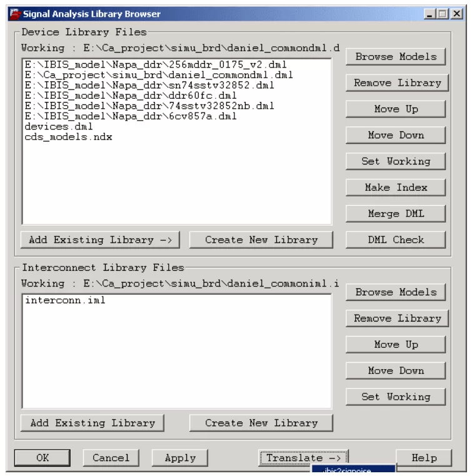This screenshot has height=476, width=472.
Task: Click Add Existing Library for interconnect files
Action: 93,423
